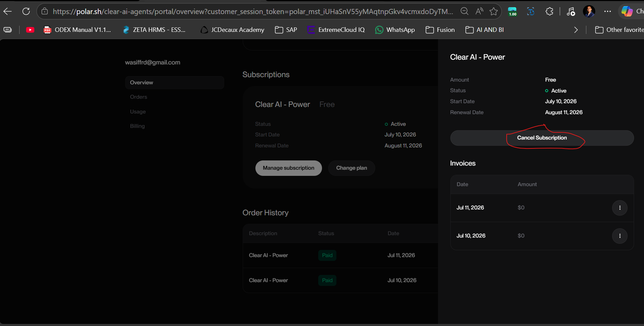Image resolution: width=644 pixels, height=326 pixels.
Task: Open the YouTube bookmark icon
Action: (30, 30)
